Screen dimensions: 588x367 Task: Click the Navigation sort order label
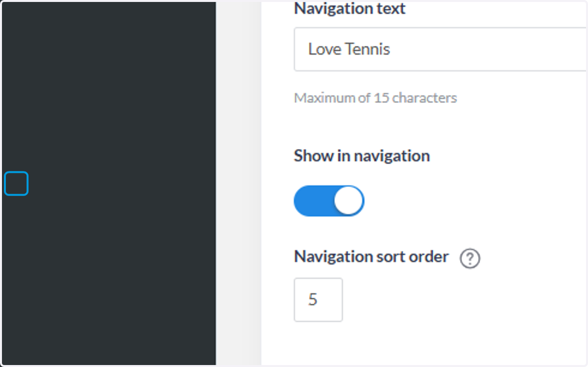371,256
